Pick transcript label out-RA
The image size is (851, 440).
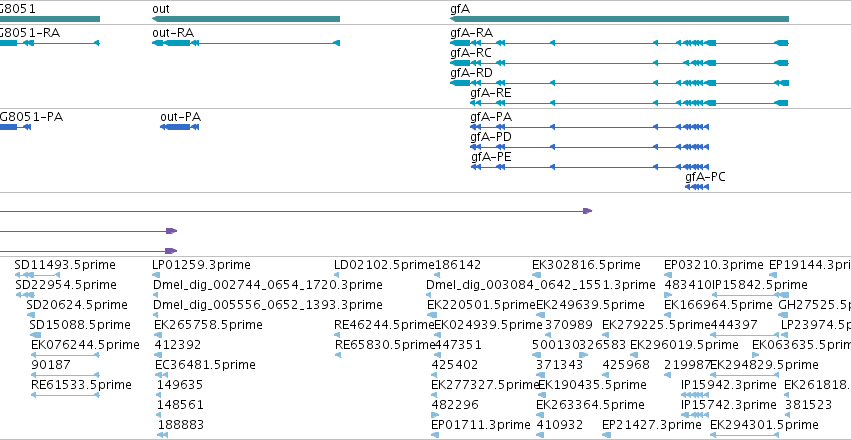[x=173, y=33]
